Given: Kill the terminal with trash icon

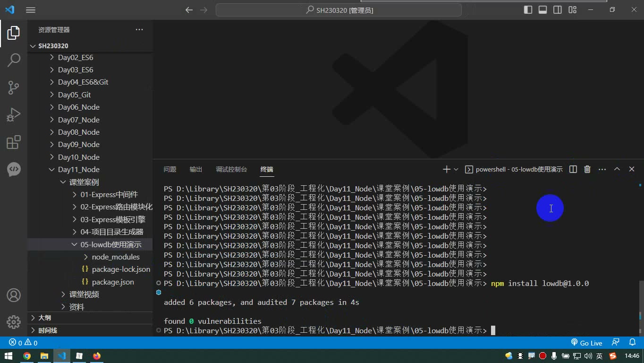Looking at the screenshot, I should 587,169.
